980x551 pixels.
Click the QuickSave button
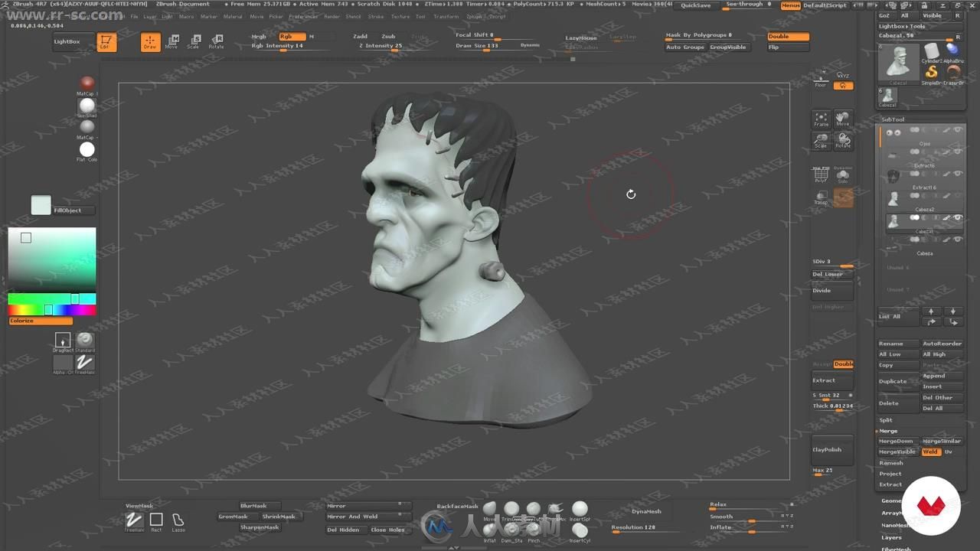coord(695,5)
